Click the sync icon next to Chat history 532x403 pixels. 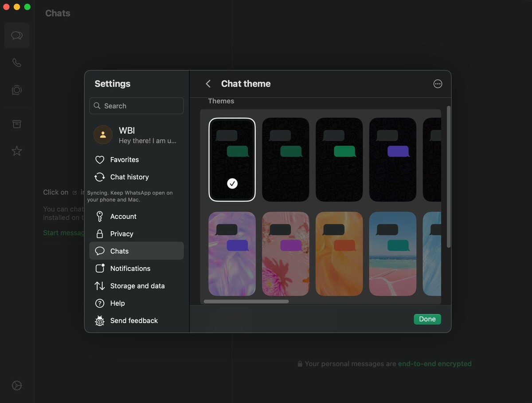coord(100,177)
